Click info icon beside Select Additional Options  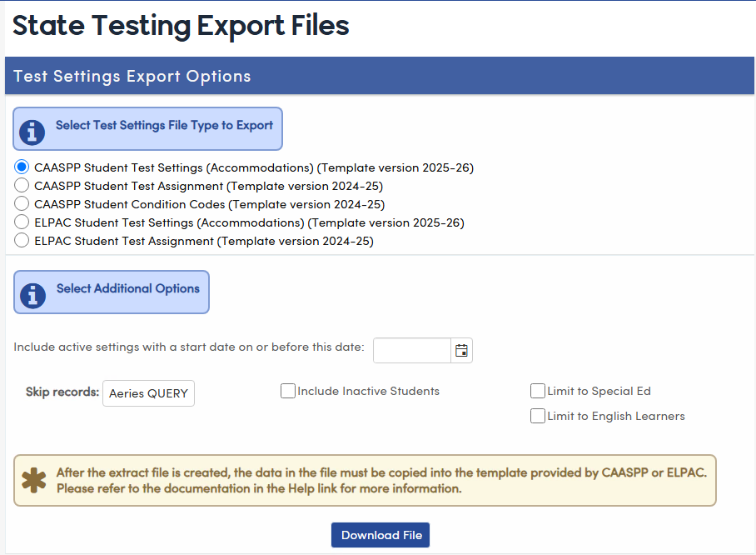pos(32,295)
